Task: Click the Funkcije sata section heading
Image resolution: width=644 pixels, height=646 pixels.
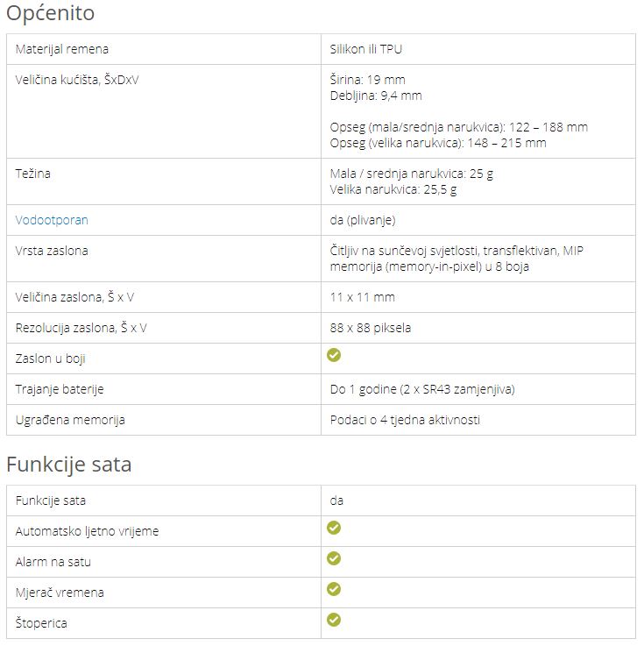Action: (69, 464)
